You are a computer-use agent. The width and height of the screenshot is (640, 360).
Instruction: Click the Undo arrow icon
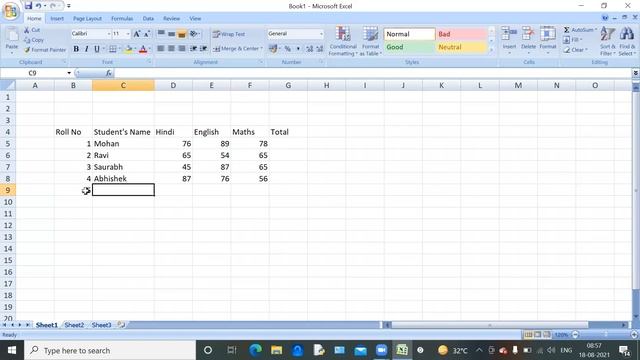(x=38, y=6)
